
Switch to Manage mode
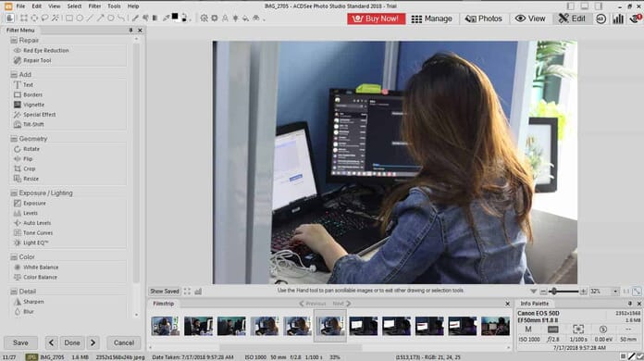coord(432,19)
